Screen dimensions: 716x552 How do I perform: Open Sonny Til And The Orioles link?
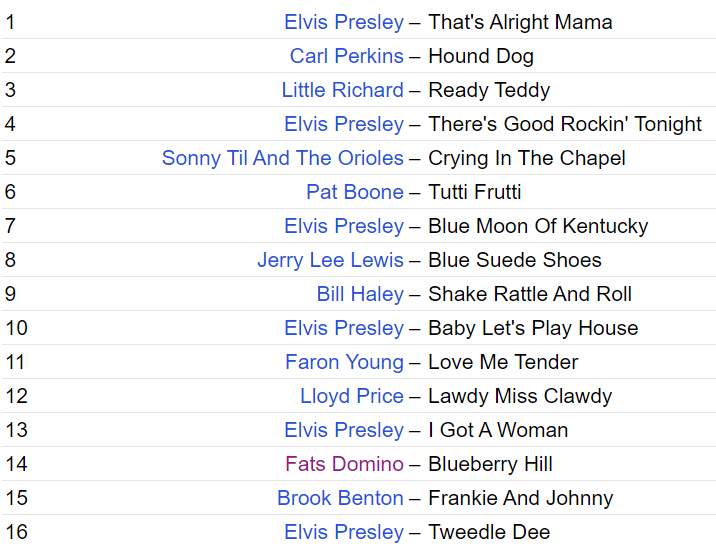tap(283, 158)
